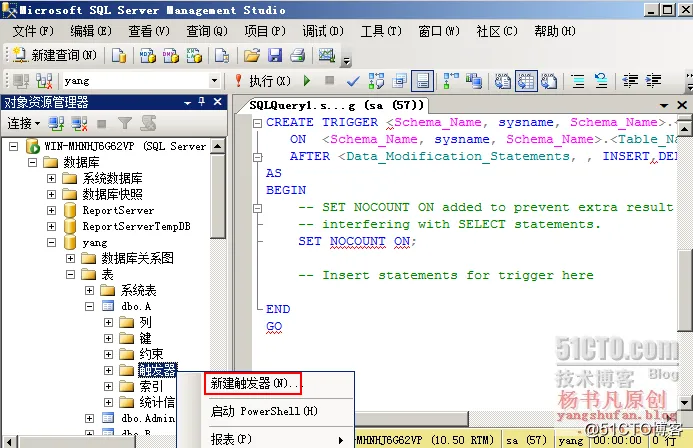The height and width of the screenshot is (448, 693).
Task: Choose 新建触发器(N) from context menu
Action: tap(253, 383)
